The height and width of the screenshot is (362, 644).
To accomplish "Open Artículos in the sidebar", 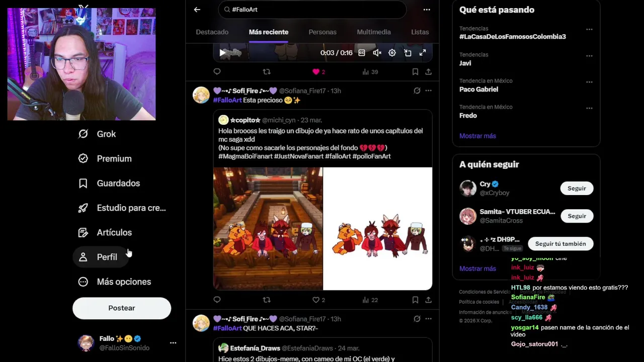I will point(105,232).
